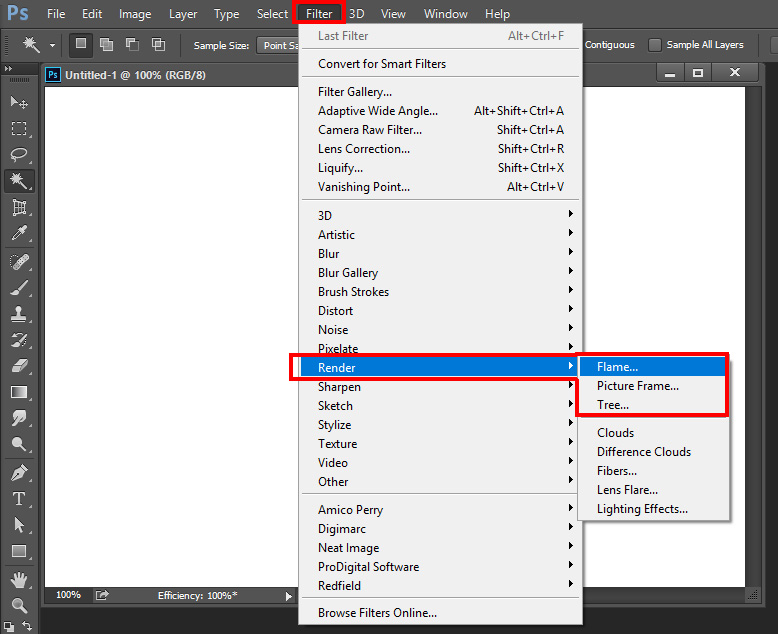Open Camera Raw Filter...
778x634 pixels.
440,129
